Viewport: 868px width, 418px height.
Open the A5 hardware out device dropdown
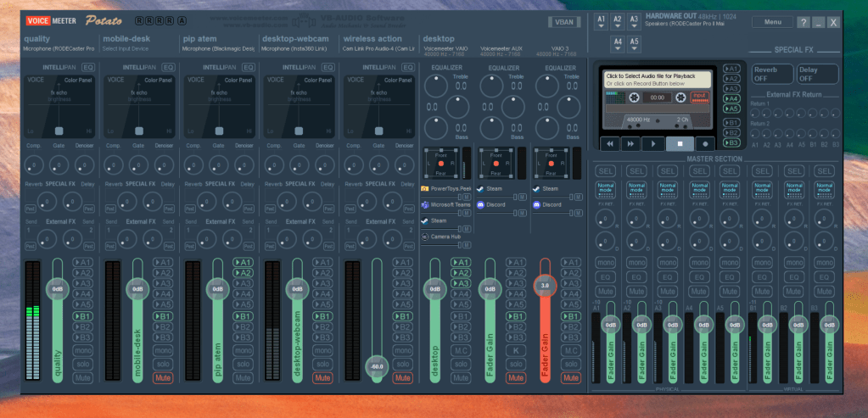[635, 44]
